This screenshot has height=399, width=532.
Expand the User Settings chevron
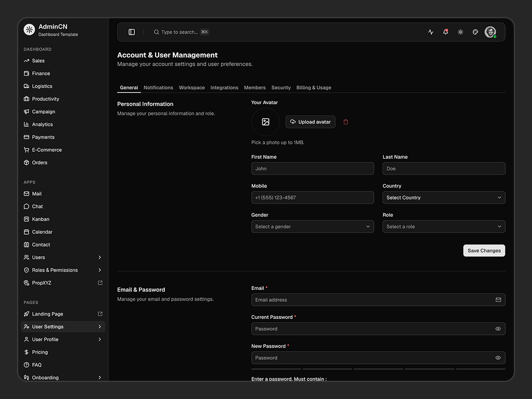(x=100, y=327)
